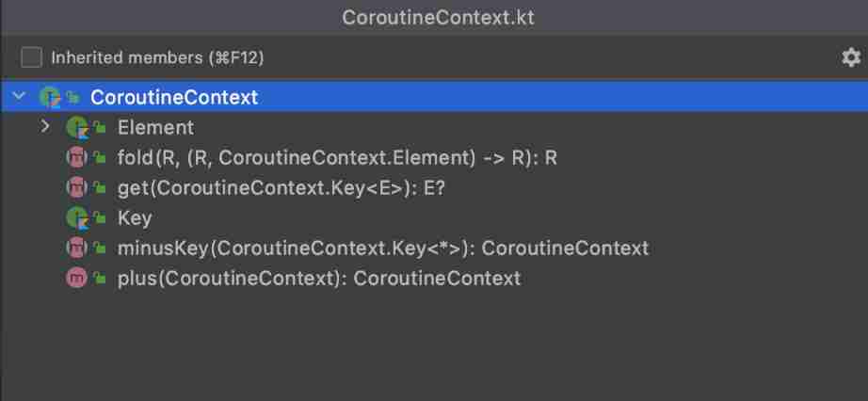Click the fold method icon
The image size is (868, 401).
pos(76,157)
